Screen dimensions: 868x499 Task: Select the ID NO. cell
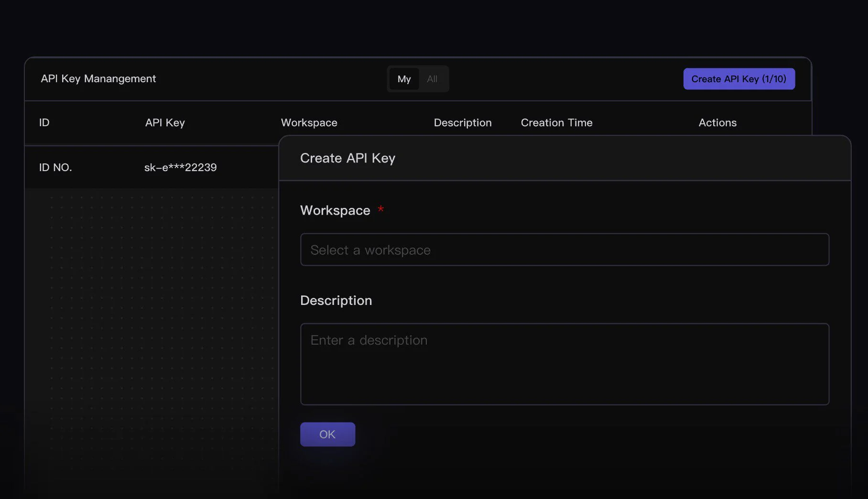click(x=55, y=167)
